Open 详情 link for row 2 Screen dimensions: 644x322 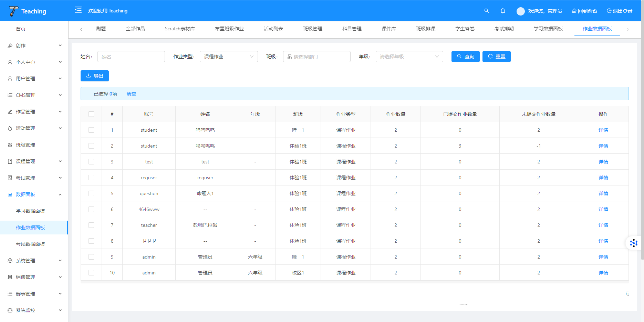603,146
